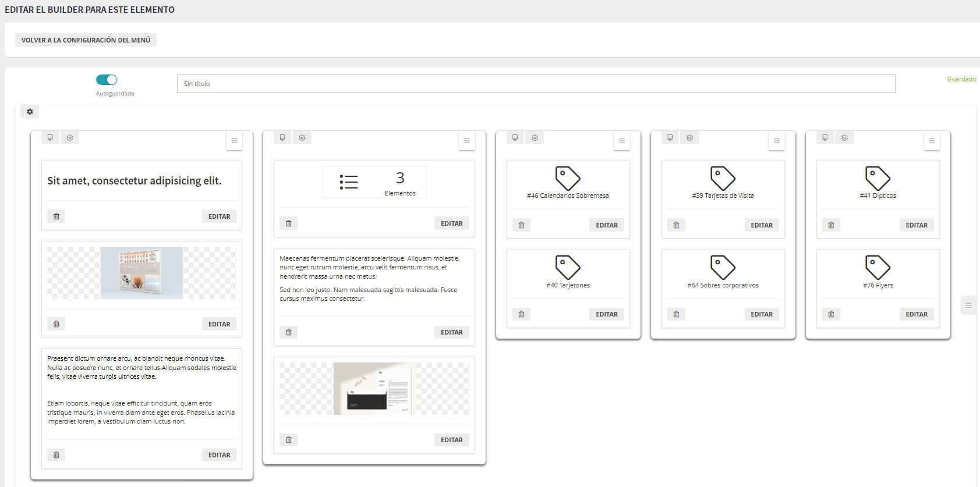Click the side handle at right edge
The height and width of the screenshot is (487, 980).
(968, 305)
